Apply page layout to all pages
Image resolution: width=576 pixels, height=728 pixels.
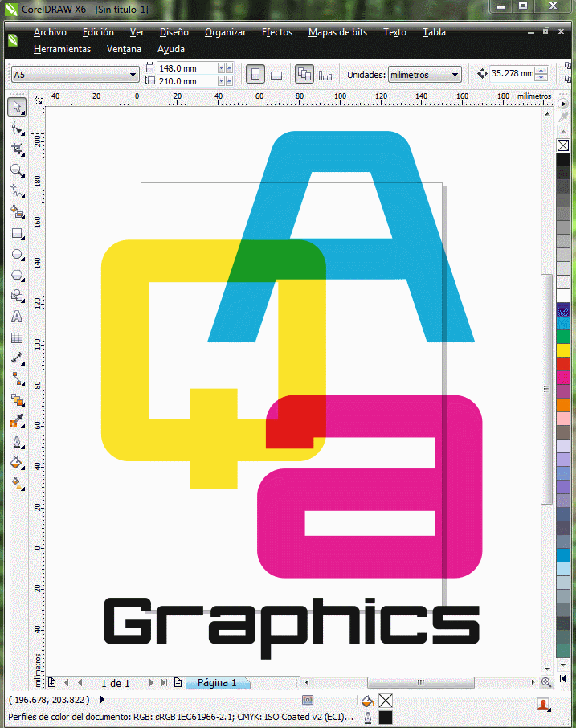click(304, 74)
